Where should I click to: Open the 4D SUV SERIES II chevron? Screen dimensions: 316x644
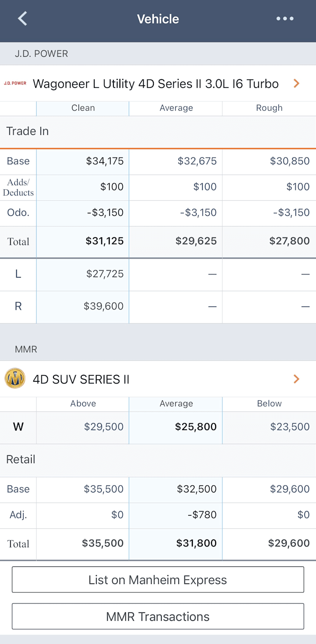pos(296,379)
